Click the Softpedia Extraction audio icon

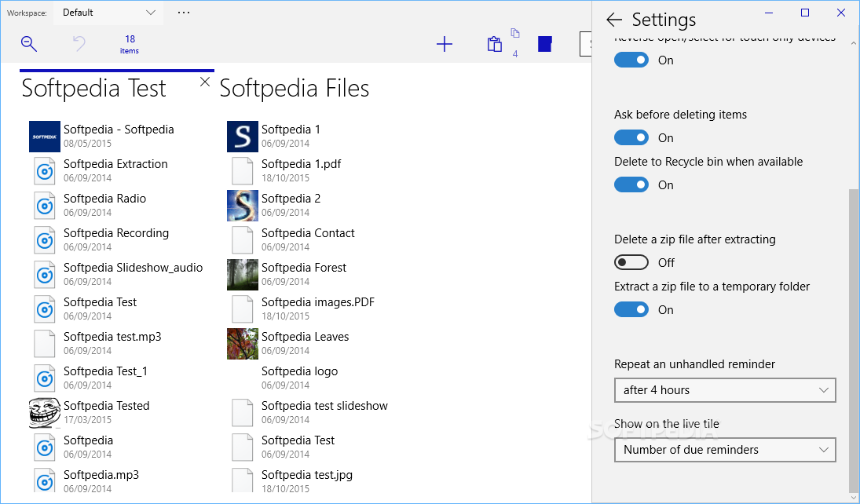tap(45, 171)
